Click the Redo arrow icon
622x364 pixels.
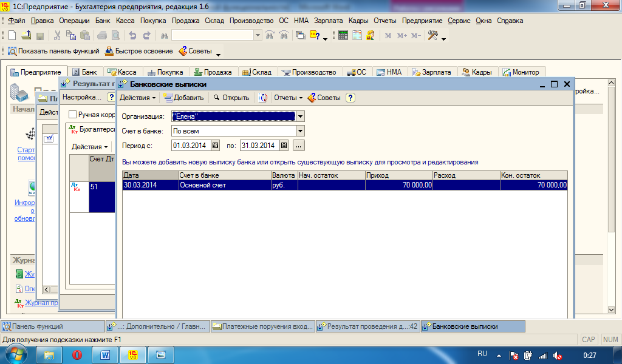[x=147, y=36]
